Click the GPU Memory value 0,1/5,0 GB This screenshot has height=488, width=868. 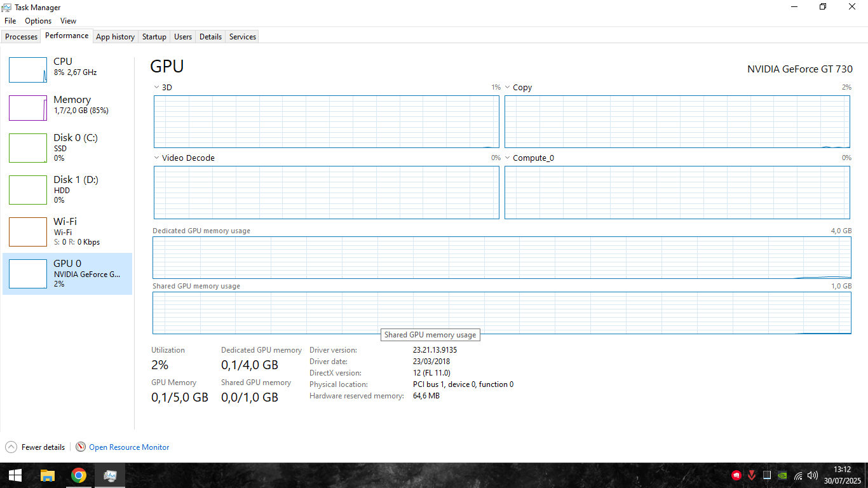click(x=180, y=398)
